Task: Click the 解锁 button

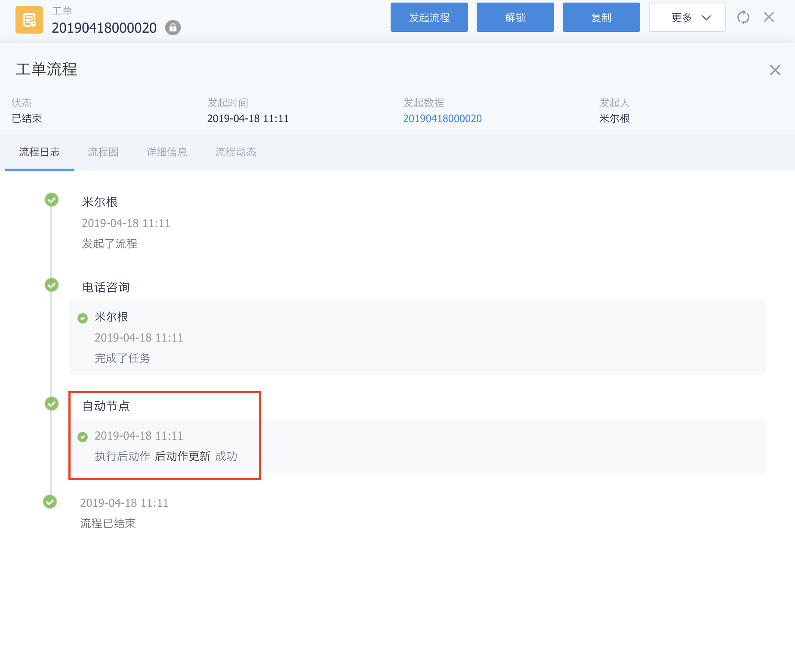Action: coord(515,17)
